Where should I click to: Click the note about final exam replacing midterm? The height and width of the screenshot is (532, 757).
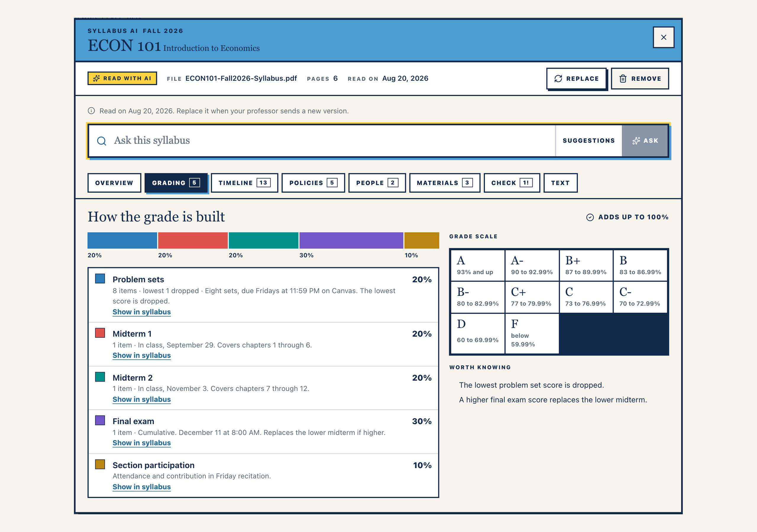pyautogui.click(x=553, y=400)
